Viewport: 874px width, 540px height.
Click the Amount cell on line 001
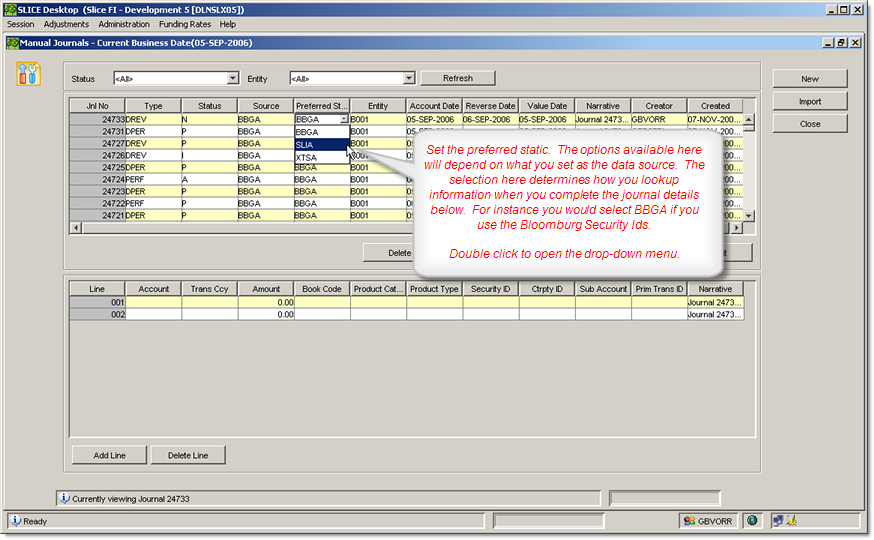(266, 302)
